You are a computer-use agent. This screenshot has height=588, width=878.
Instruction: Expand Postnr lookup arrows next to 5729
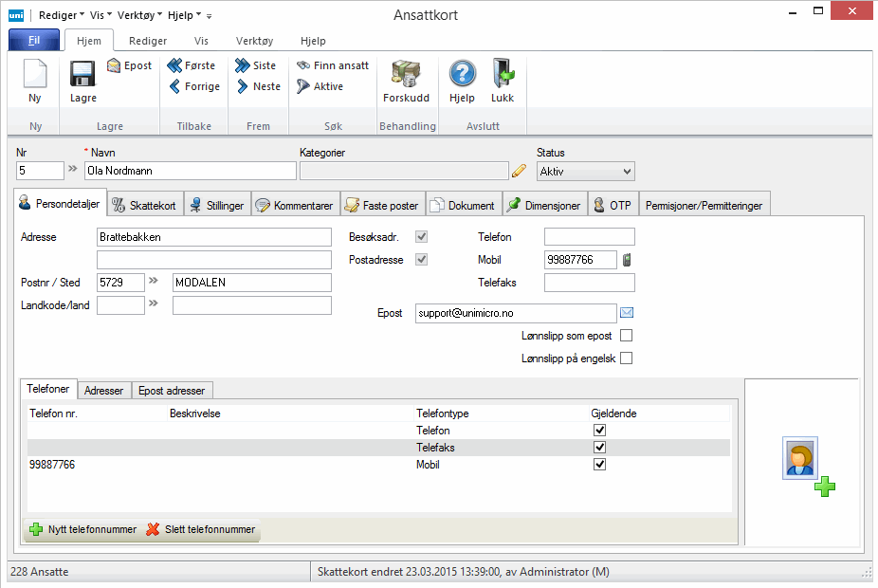coord(155,283)
